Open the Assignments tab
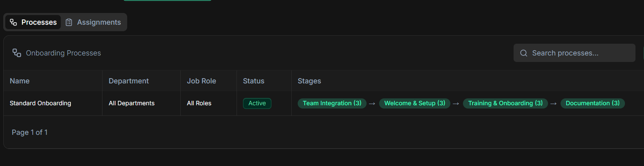Image resolution: width=644 pixels, height=166 pixels. (x=94, y=22)
